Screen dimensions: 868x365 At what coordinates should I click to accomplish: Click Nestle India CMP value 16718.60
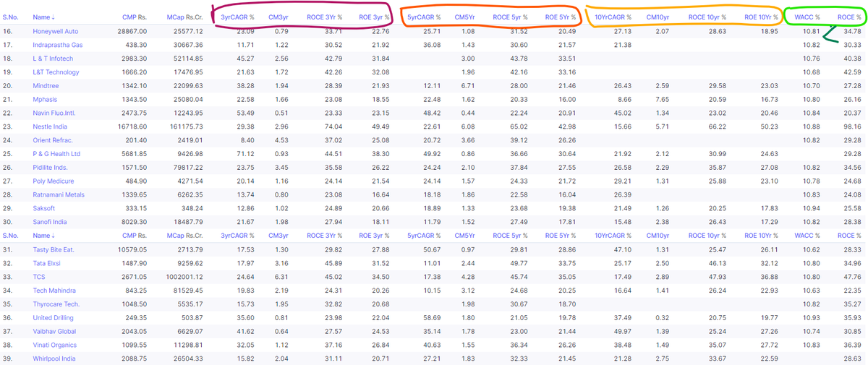133,127
